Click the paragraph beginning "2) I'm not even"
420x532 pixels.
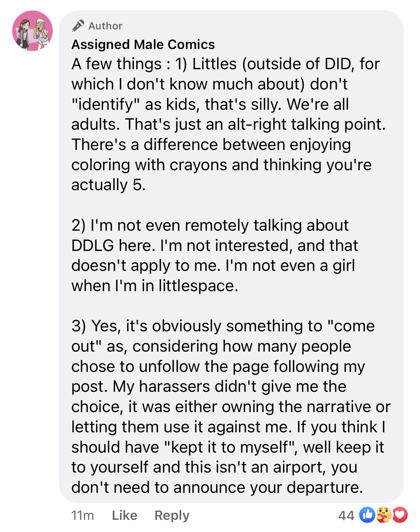click(213, 255)
